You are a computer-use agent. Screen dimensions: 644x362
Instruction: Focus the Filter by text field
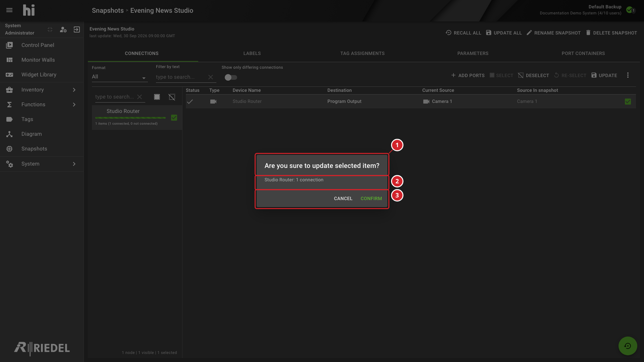coord(180,77)
